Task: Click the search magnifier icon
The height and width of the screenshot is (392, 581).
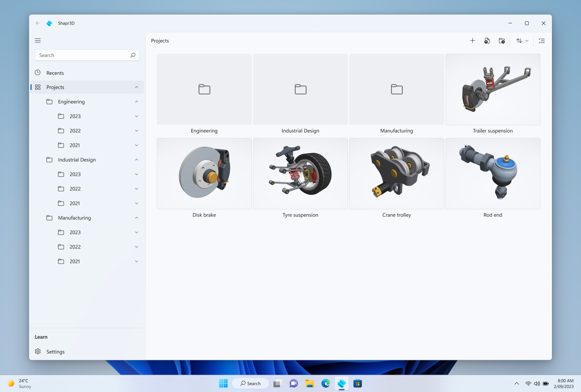Action: click(x=133, y=55)
